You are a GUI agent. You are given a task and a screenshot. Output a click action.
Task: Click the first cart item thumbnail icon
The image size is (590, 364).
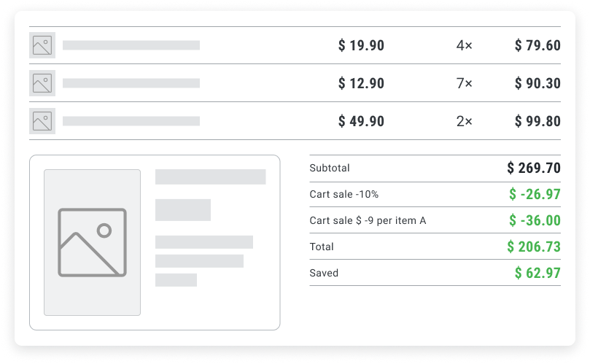point(42,45)
